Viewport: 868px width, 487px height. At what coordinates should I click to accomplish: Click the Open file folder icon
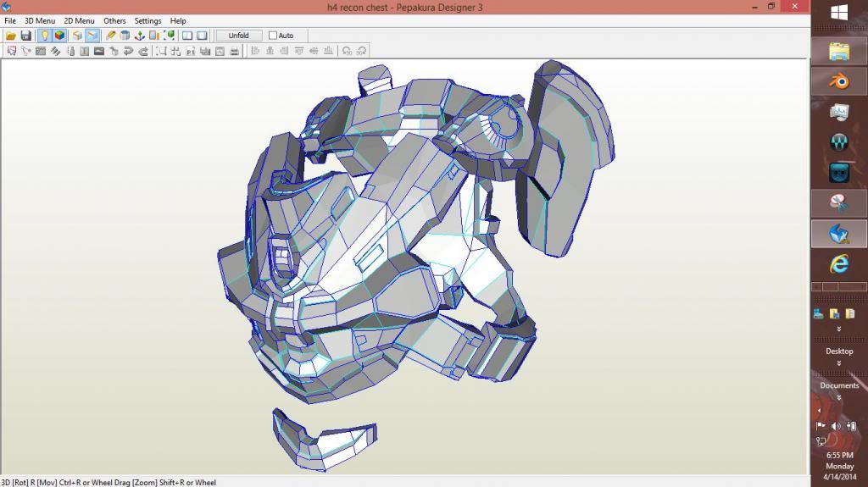pos(11,36)
